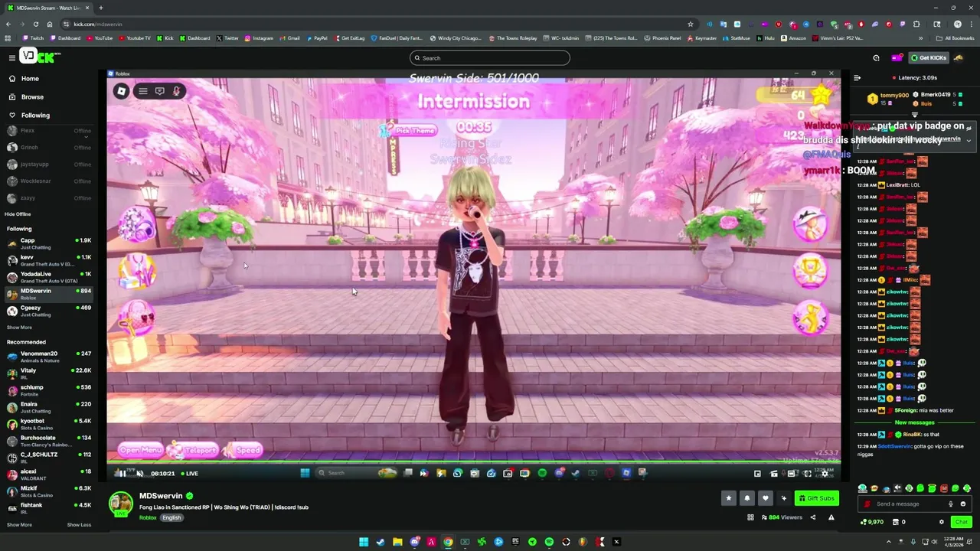
Task: Toggle follow heart for MDSwervin
Action: point(765,498)
